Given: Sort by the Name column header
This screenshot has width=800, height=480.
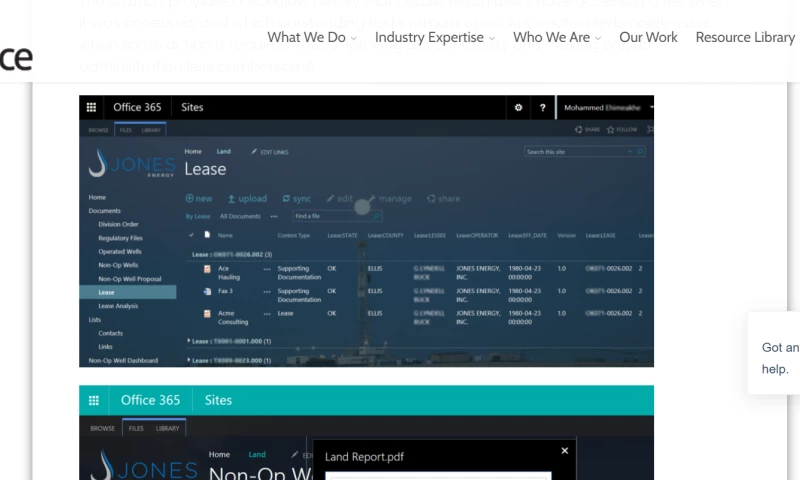Looking at the screenshot, I should pyautogui.click(x=225, y=235).
